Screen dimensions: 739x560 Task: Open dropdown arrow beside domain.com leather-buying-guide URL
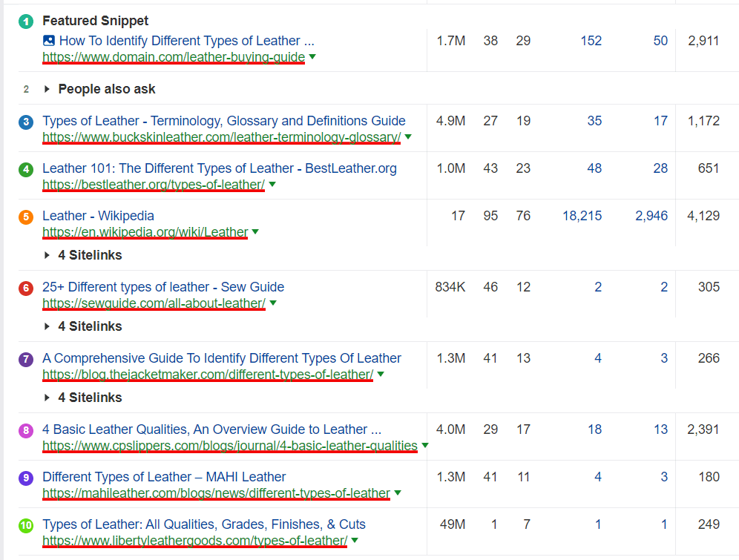point(312,57)
